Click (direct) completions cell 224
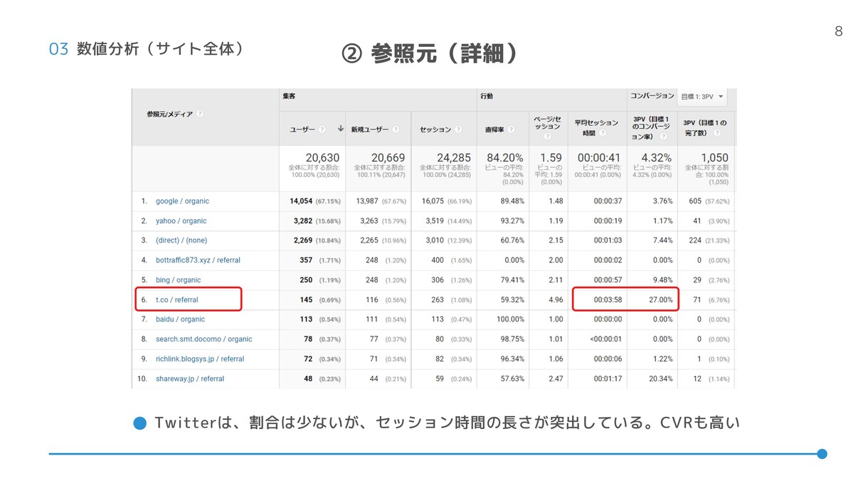The image size is (868, 488). [694, 240]
